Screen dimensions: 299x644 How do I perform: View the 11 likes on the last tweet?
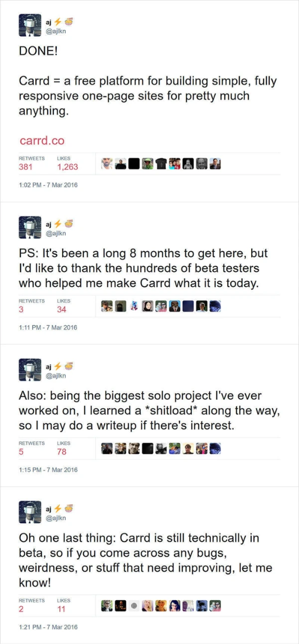(61, 609)
